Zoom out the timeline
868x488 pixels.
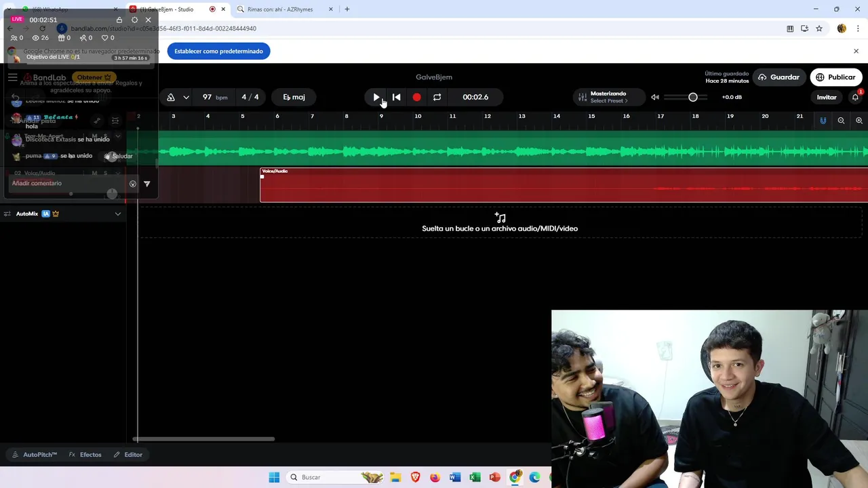(x=841, y=121)
